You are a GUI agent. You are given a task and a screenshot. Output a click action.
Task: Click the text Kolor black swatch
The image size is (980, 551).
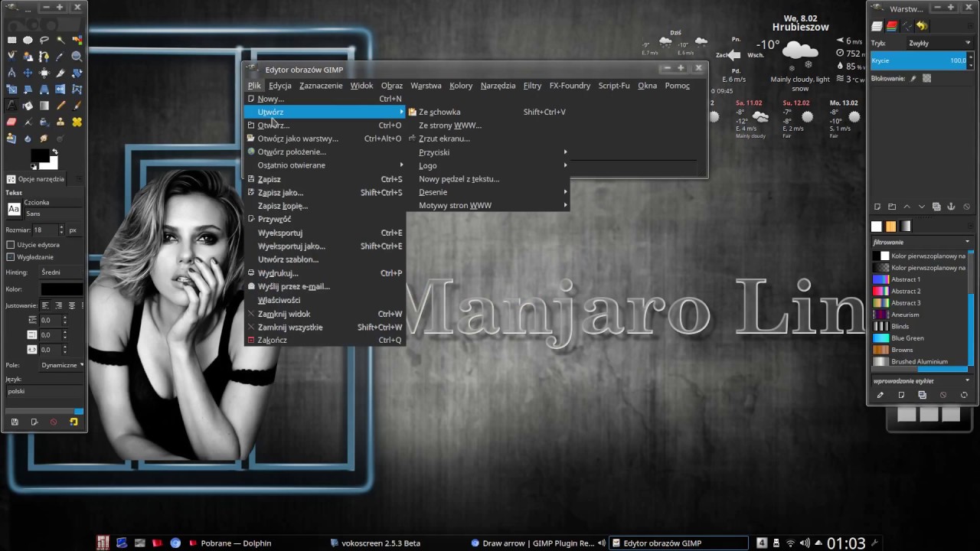(61, 289)
